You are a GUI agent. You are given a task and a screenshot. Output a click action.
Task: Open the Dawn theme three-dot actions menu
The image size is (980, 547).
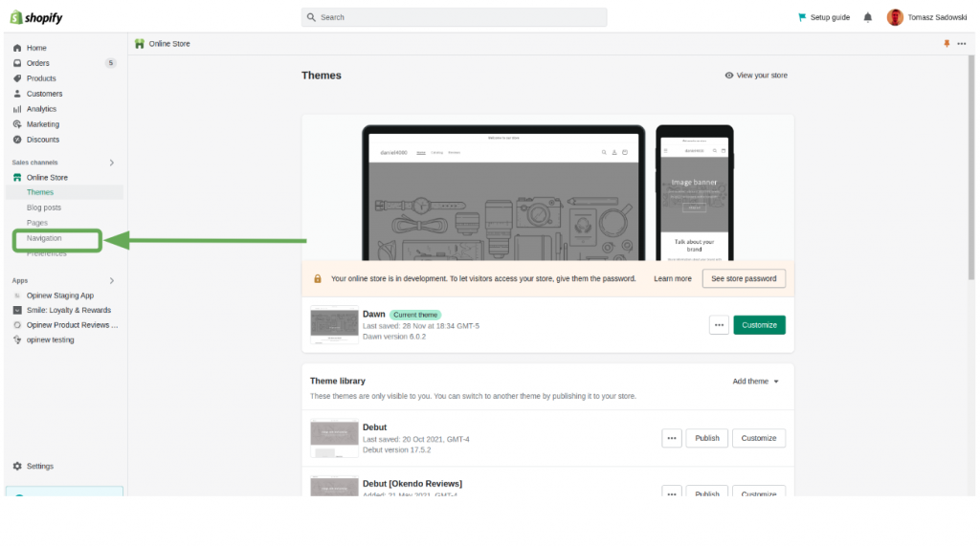[x=719, y=325]
